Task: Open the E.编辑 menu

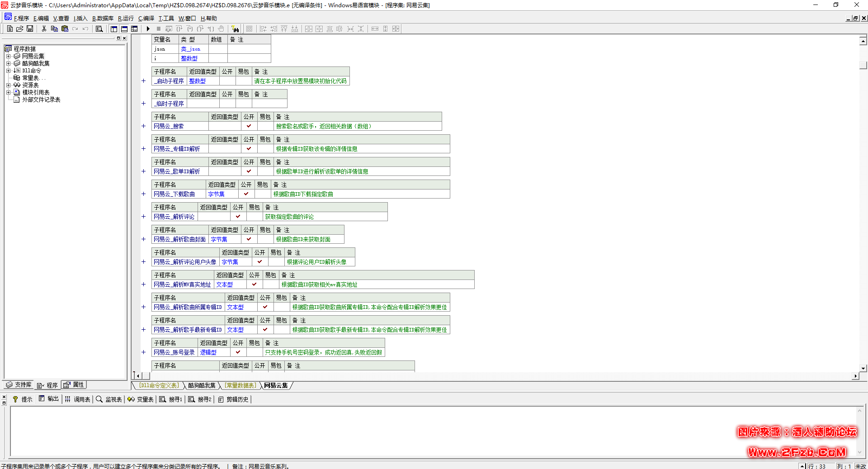Action: pyautogui.click(x=41, y=18)
